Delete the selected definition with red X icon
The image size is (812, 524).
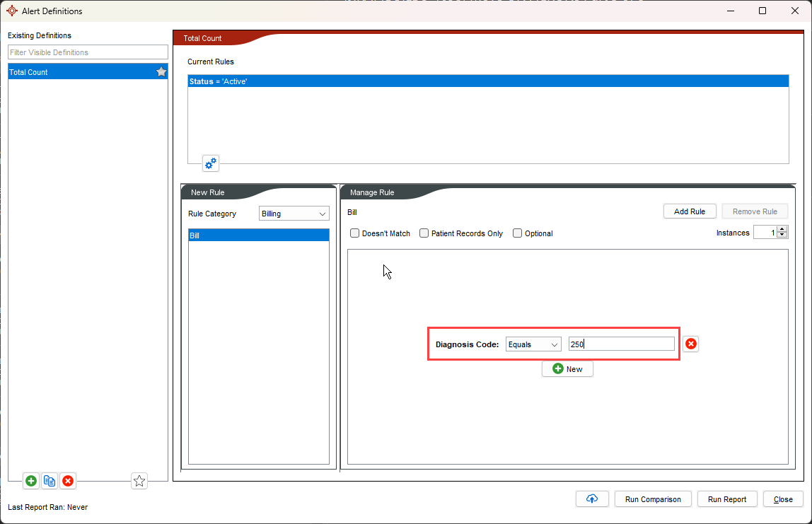(68, 481)
